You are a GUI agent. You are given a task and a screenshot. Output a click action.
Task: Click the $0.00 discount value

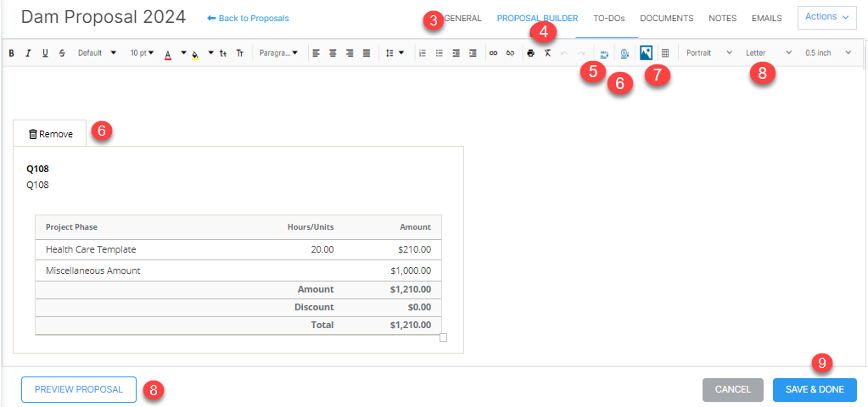pyautogui.click(x=419, y=307)
